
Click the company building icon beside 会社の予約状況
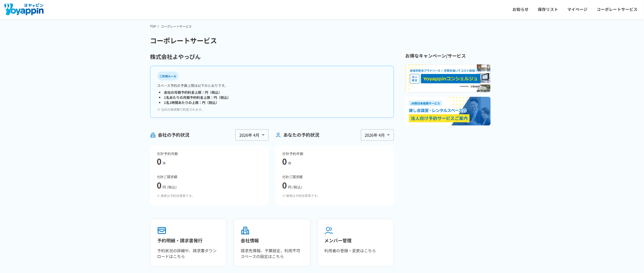pos(153,135)
